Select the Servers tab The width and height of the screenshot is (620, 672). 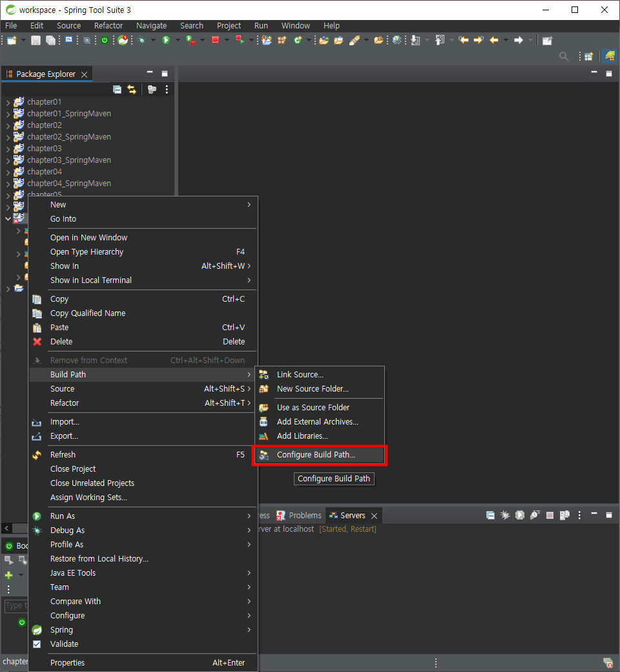tap(353, 515)
